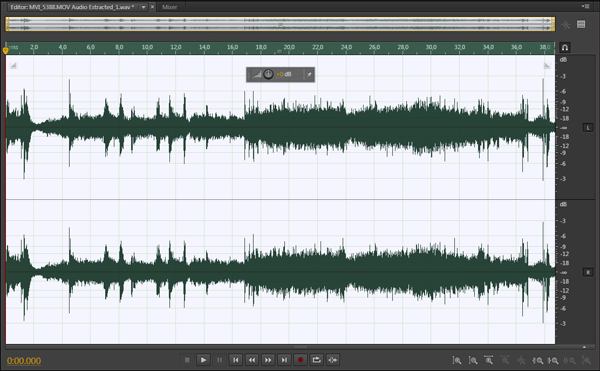Click the Rewind button
Viewport: 600px width, 371px height.
click(252, 360)
